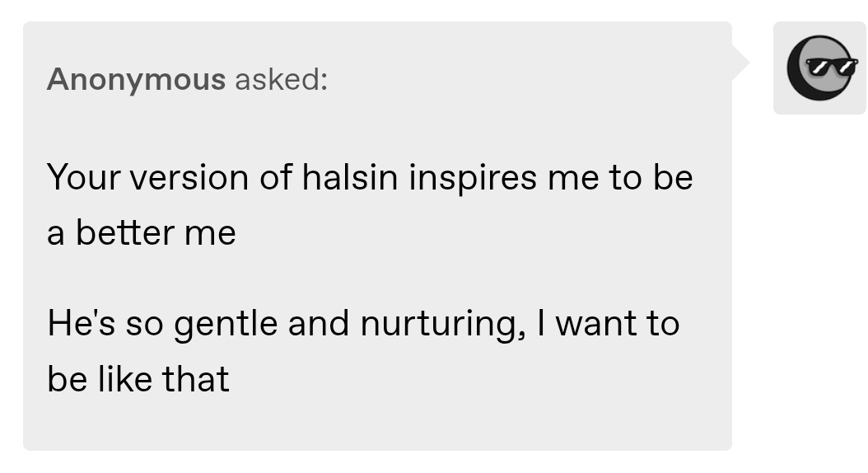
Task: Click the word "asked:" in the header
Action: [x=280, y=79]
